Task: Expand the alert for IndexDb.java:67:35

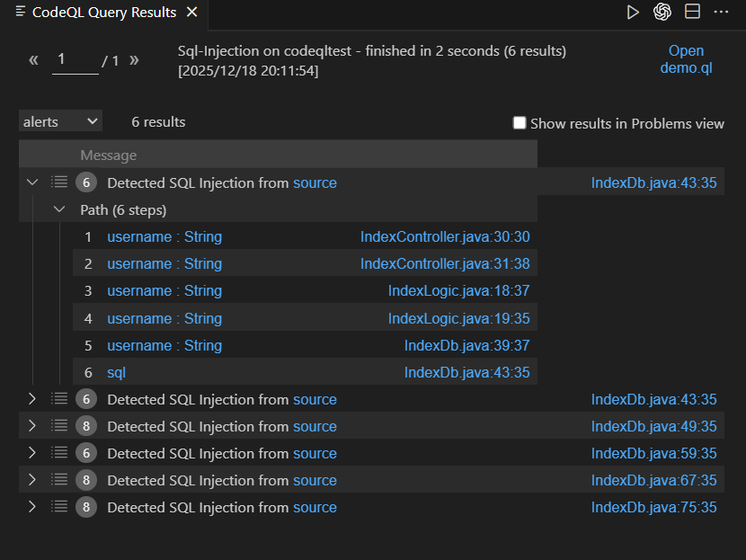Action: pyautogui.click(x=33, y=480)
